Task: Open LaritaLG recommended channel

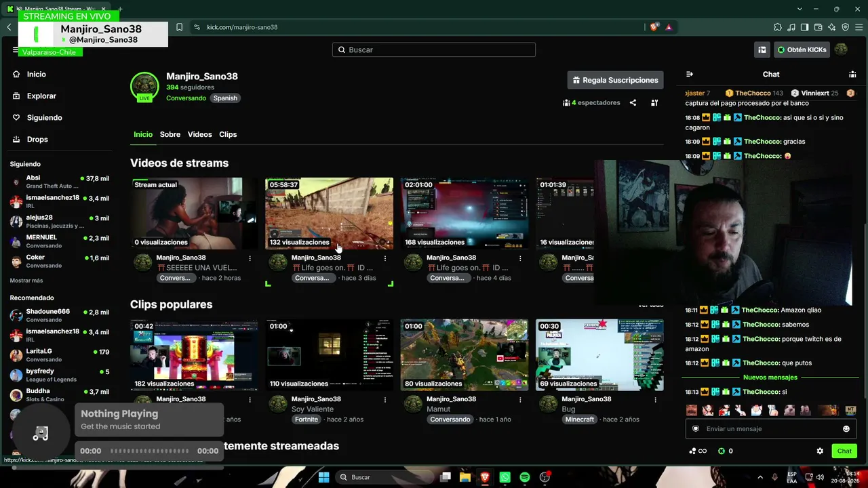Action: point(60,354)
